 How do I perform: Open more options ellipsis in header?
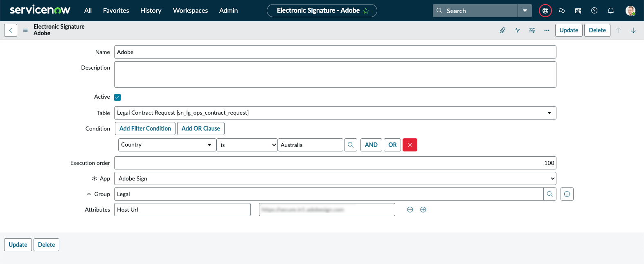(547, 30)
